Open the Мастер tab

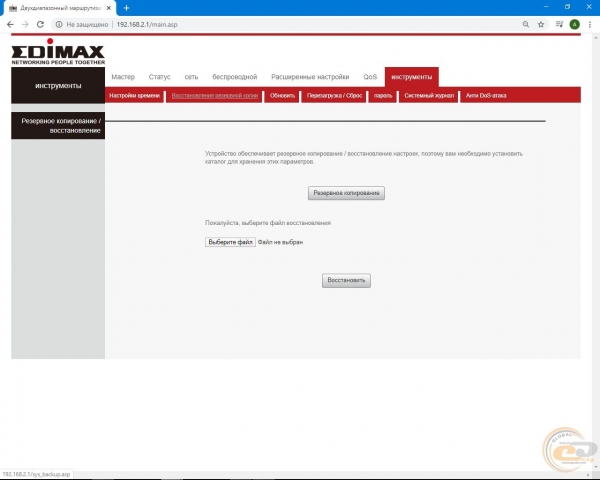[123, 77]
